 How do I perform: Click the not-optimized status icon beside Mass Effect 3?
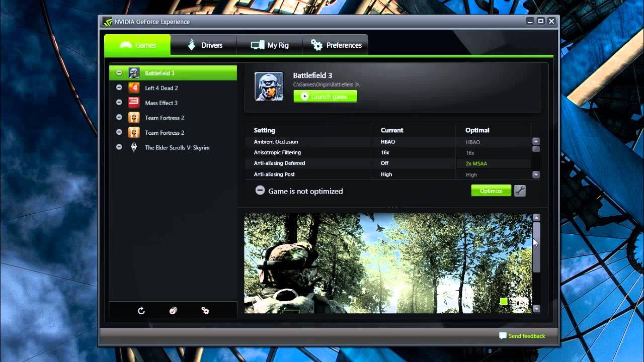coord(119,103)
